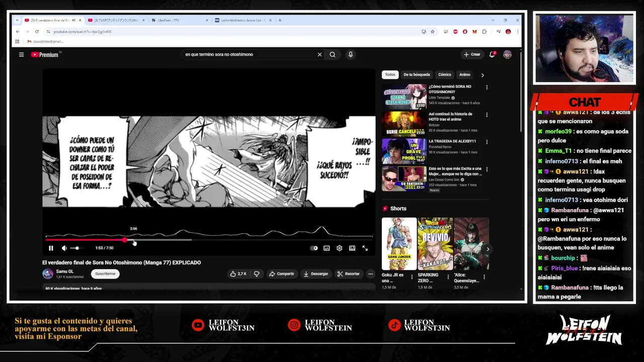Open options for Así continuó la historia video
Image resolution: width=644 pixels, height=362 pixels.
(x=487, y=115)
